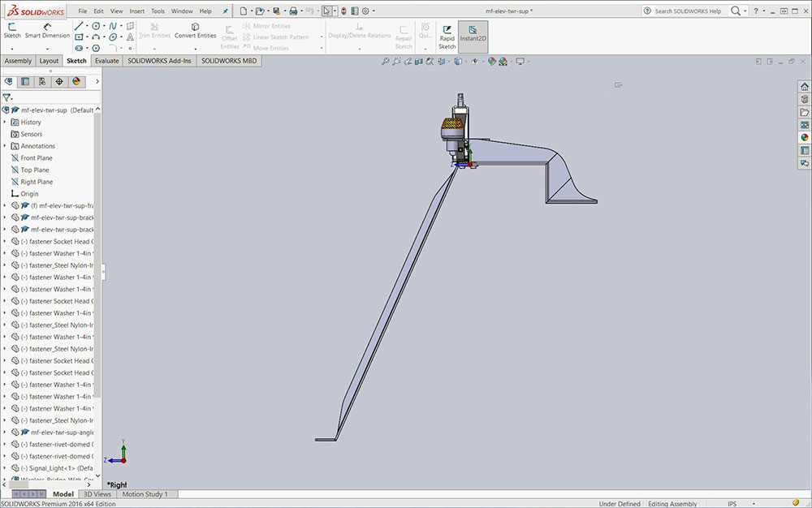The width and height of the screenshot is (812, 508).
Task: Click the Zoom to Fit view icon
Action: 386,62
